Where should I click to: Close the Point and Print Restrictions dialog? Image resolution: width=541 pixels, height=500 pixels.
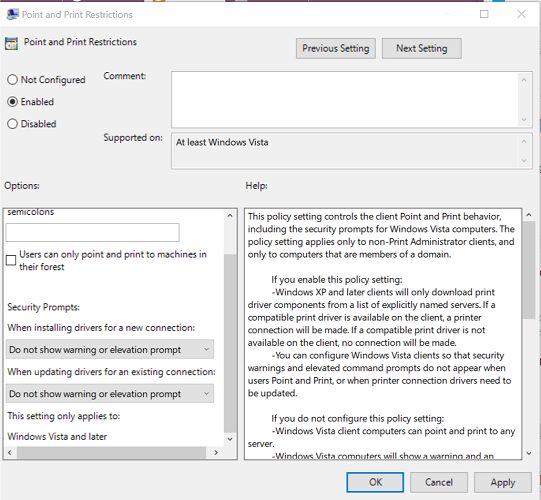[521, 14]
